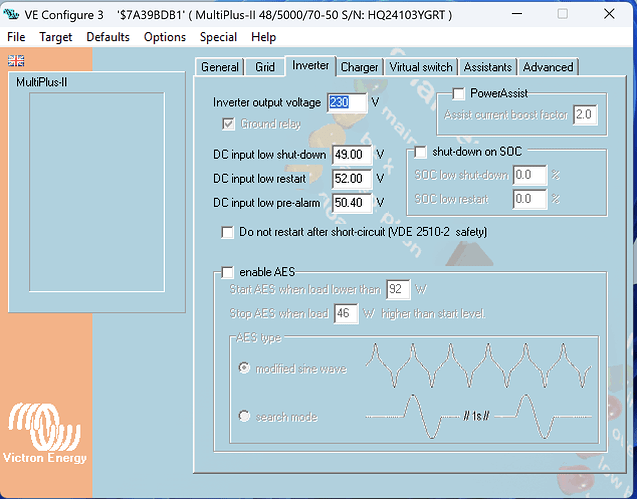Open the Virtual switch tab
637x499 pixels.
(421, 67)
